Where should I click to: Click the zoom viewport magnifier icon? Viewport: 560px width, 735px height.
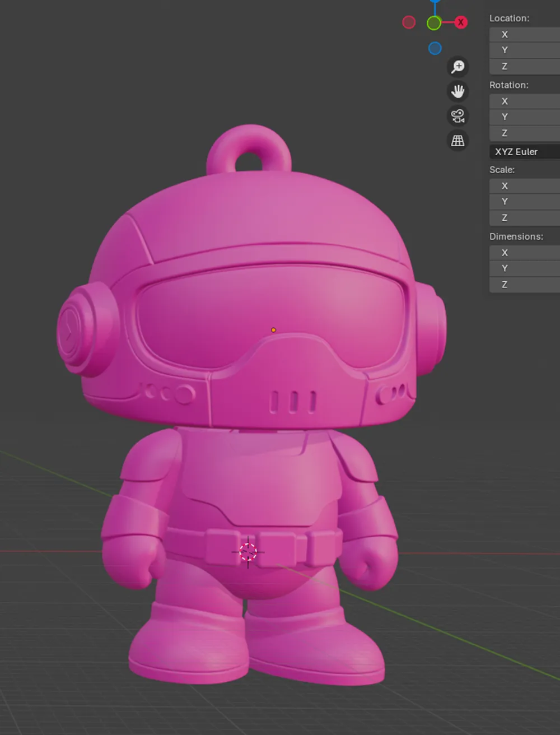coord(458,67)
